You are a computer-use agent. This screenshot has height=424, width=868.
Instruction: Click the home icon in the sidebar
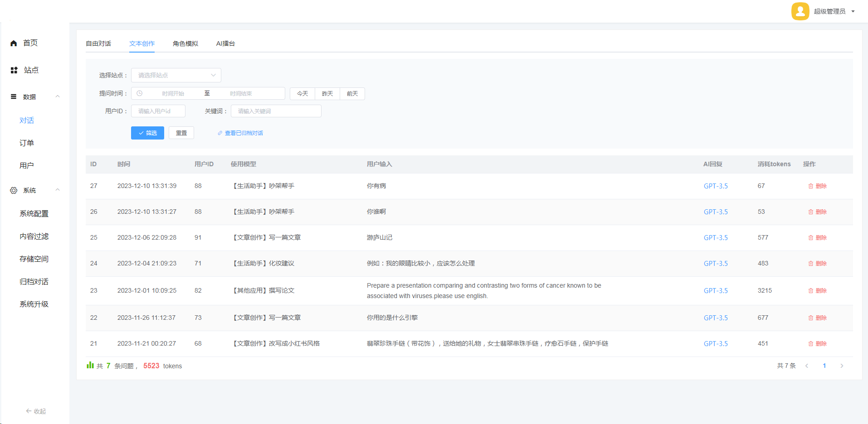click(x=14, y=43)
